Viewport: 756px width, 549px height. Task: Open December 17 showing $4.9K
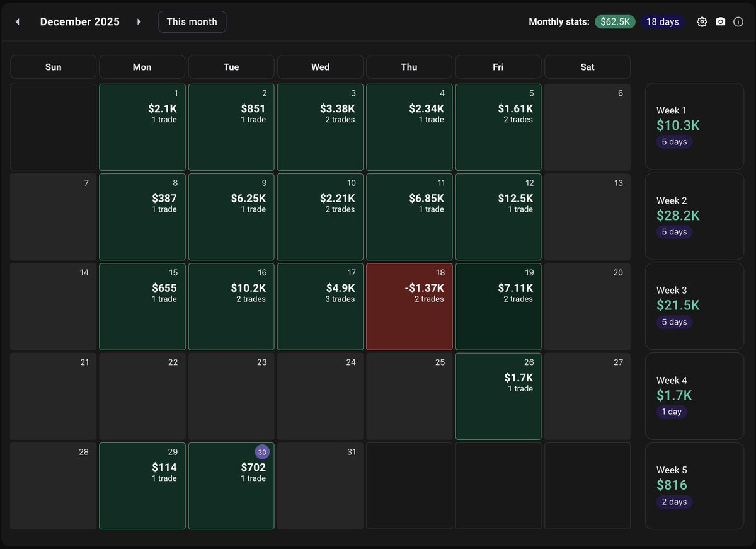320,307
